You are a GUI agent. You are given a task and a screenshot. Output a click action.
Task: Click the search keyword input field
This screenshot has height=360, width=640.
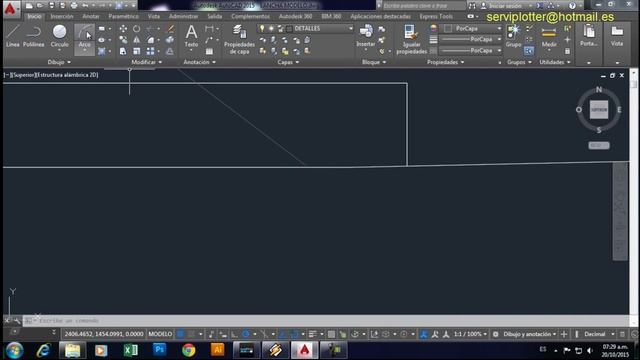424,6
